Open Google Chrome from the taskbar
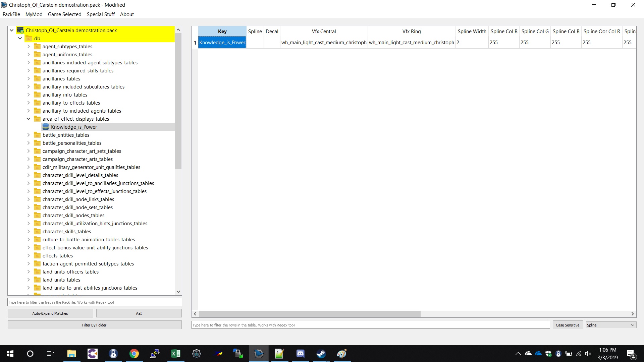The width and height of the screenshot is (644, 362). click(x=134, y=354)
